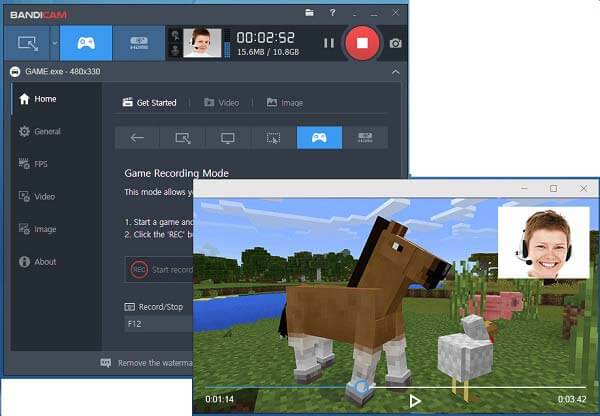Image resolution: width=600 pixels, height=416 pixels.
Task: Capture a screenshot with camera icon
Action: 396,43
